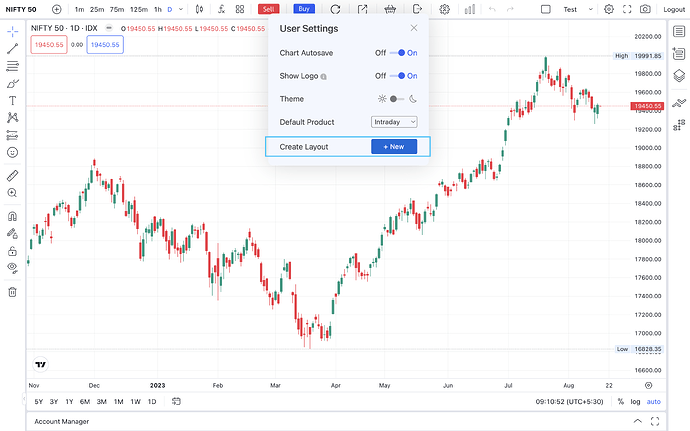Open the object tree layers icon
Viewport: 690px width, 431px height.
click(x=679, y=76)
